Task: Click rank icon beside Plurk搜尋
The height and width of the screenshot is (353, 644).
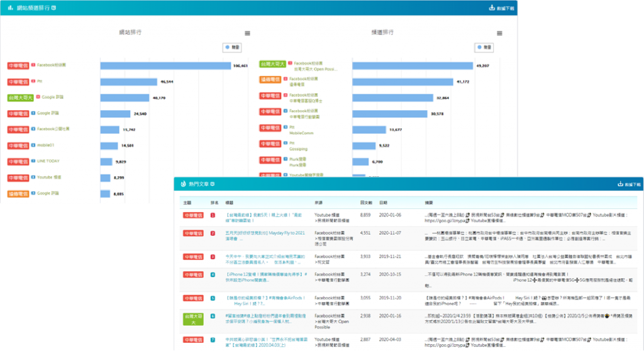Action: (286, 159)
